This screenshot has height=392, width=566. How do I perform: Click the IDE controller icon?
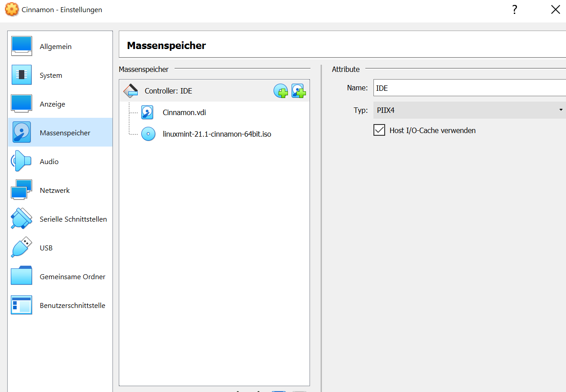(x=130, y=91)
